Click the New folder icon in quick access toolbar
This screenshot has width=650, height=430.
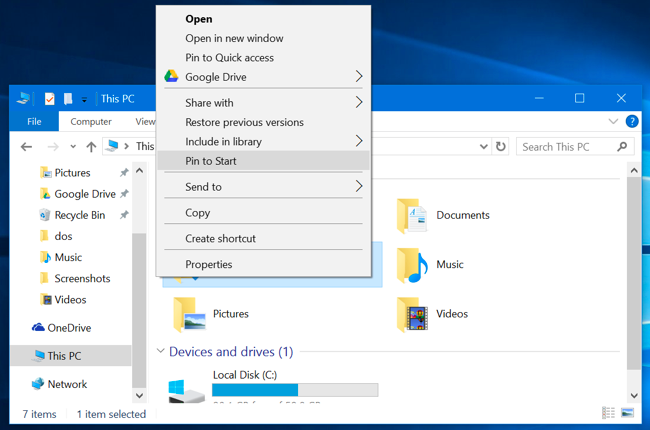(68, 99)
